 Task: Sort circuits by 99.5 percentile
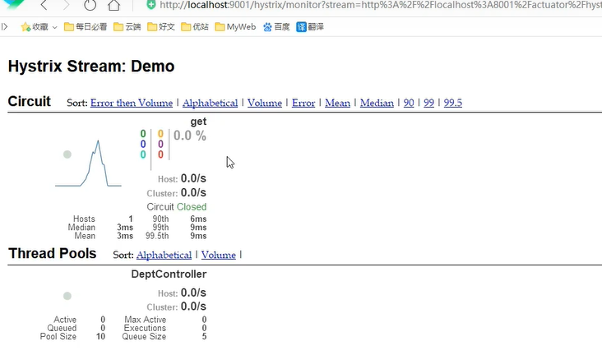pyautogui.click(x=452, y=103)
